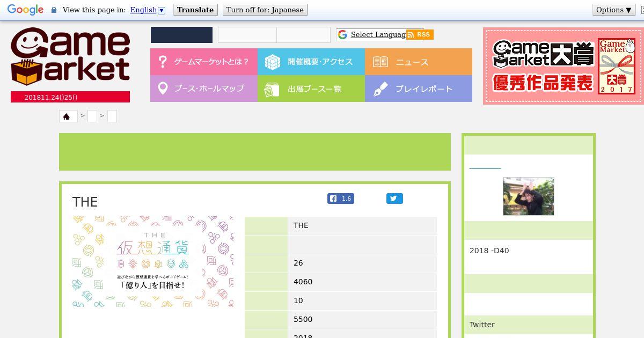Viewport: 644px width, 338px height.
Task: Turn off translation for Japanese
Action: 265,10
